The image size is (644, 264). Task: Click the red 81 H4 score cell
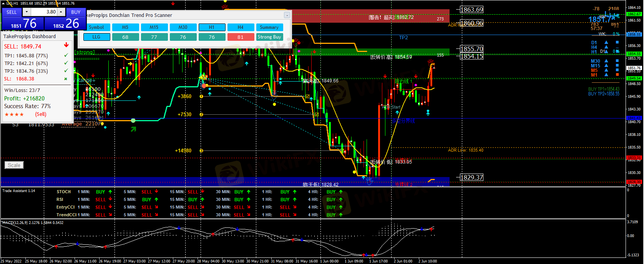241,37
